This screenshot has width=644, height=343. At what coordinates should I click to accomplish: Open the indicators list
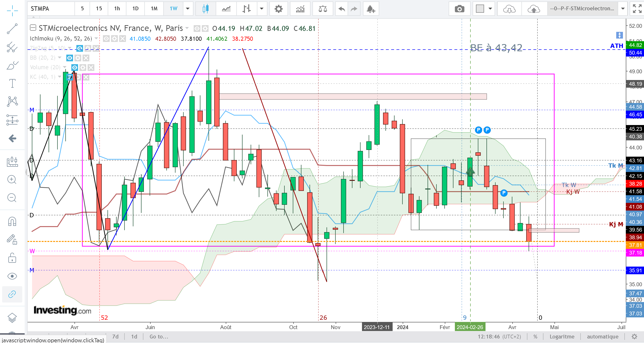pos(300,9)
